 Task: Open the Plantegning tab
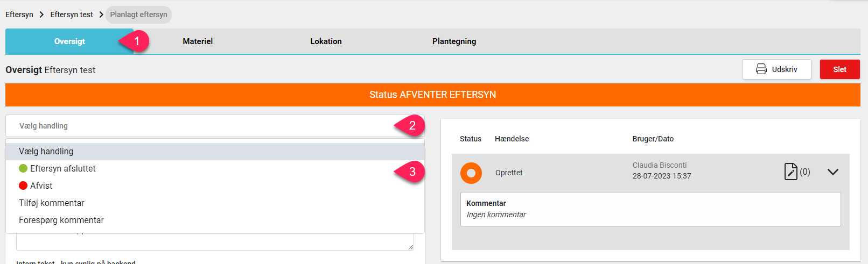point(454,41)
